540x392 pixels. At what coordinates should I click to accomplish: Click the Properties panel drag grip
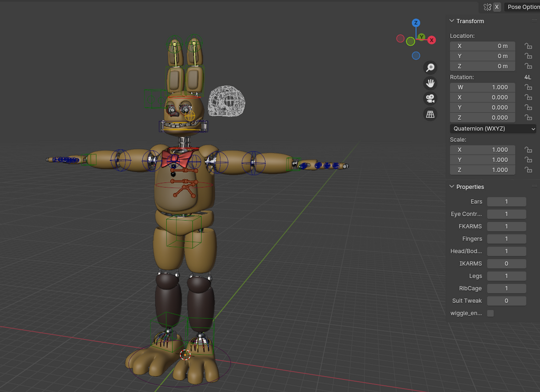click(x=534, y=187)
